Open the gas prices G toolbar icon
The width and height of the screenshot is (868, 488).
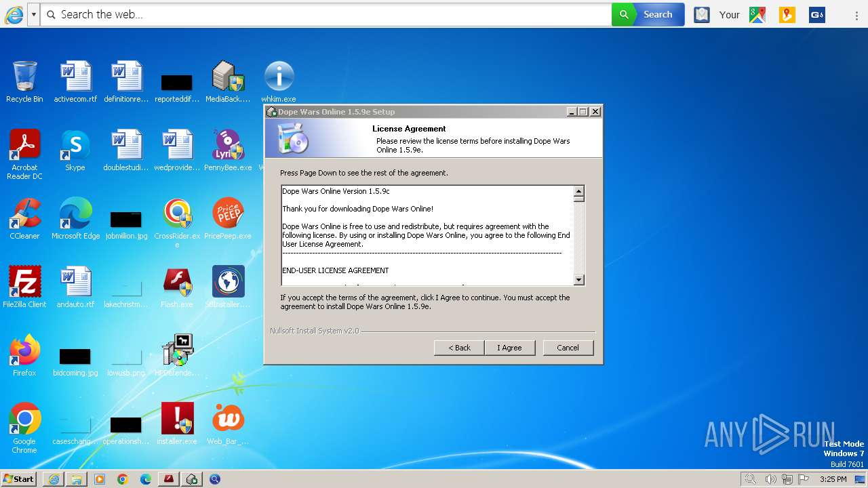[817, 14]
